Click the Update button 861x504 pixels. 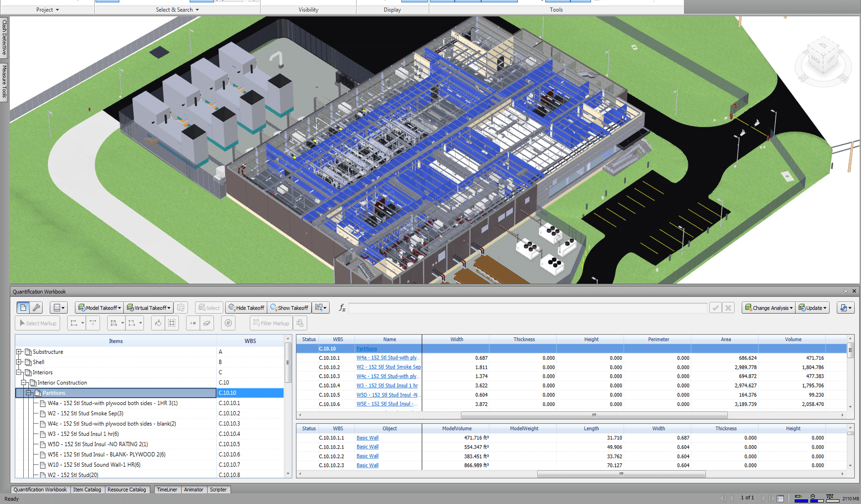tap(813, 308)
